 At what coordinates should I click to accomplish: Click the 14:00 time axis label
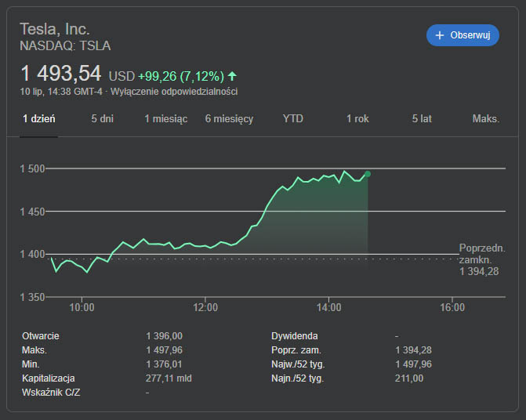pyautogui.click(x=328, y=307)
